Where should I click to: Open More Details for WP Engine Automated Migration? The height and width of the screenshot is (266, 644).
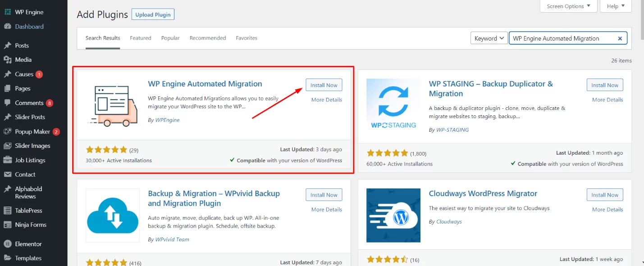pyautogui.click(x=327, y=100)
